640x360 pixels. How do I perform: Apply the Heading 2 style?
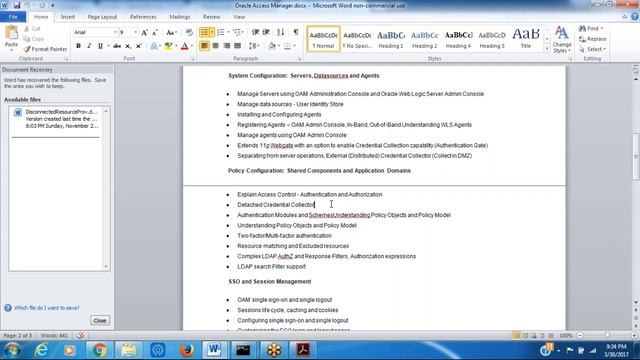coord(424,39)
